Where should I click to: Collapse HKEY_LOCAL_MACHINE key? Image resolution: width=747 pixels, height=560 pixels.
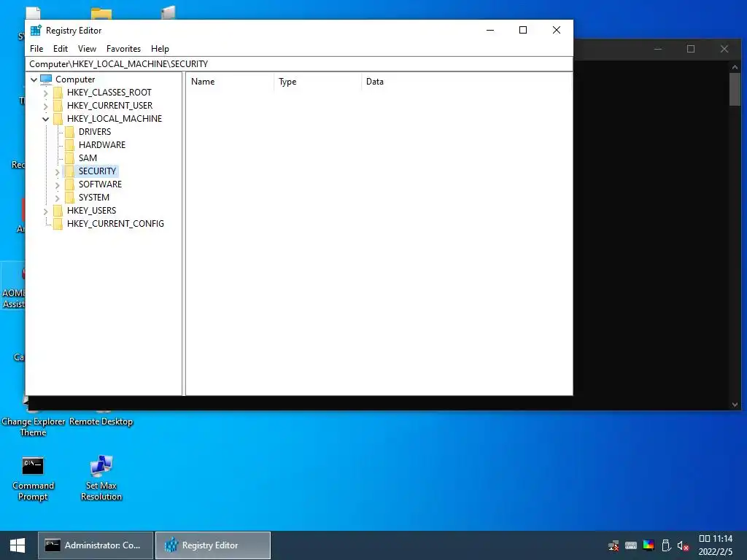[46, 119]
